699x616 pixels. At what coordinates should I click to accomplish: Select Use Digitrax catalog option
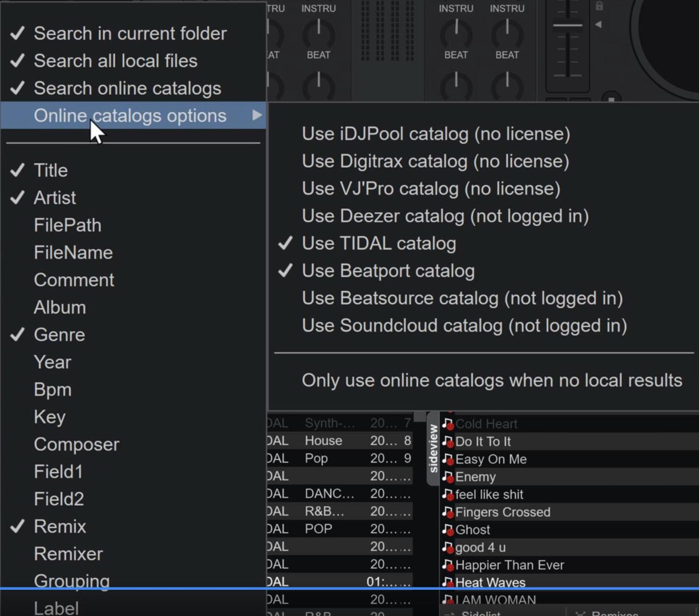point(484,161)
